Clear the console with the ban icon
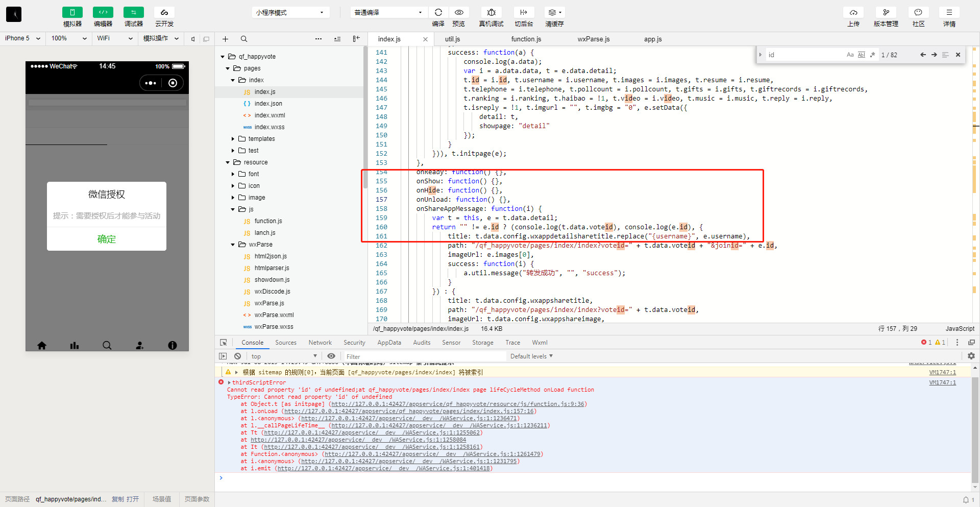 [x=237, y=356]
